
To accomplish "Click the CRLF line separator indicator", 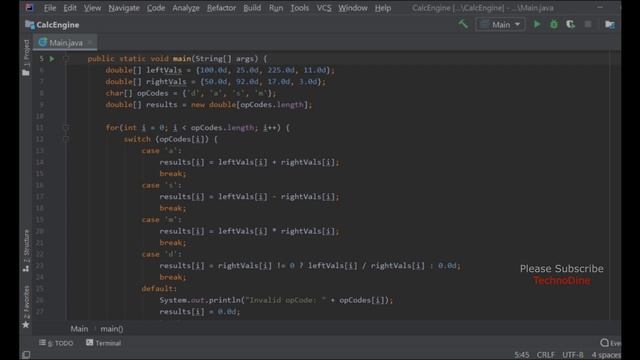I will point(545,355).
